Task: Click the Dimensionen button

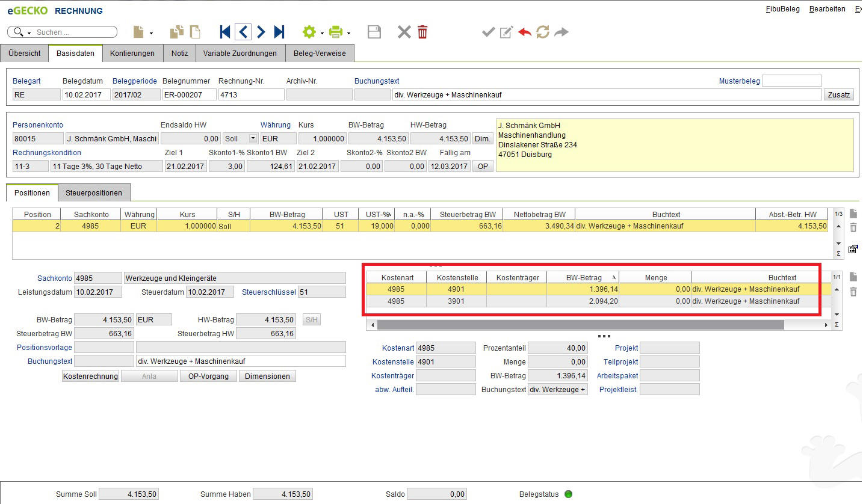Action: pyautogui.click(x=267, y=376)
